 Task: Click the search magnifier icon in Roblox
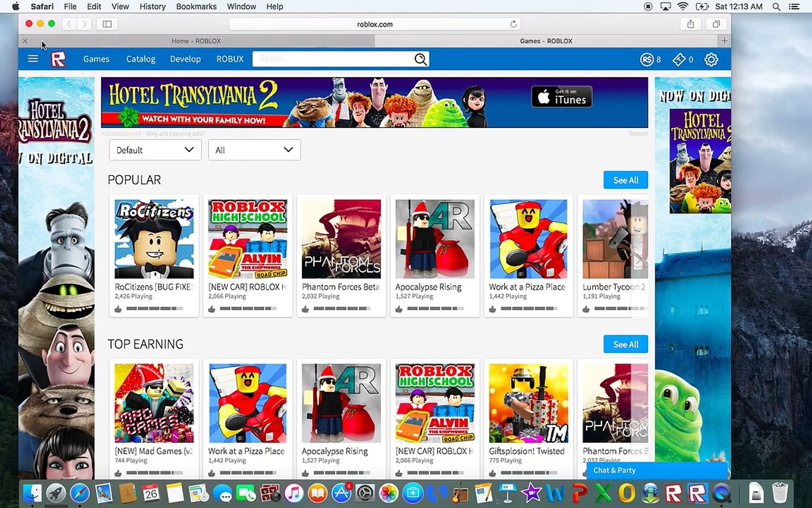pos(421,59)
